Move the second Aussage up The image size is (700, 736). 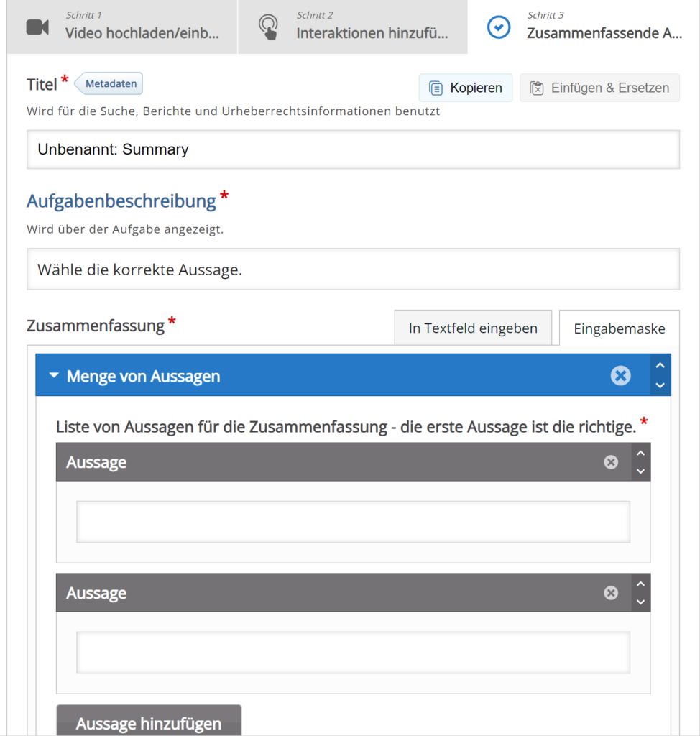tap(641, 584)
